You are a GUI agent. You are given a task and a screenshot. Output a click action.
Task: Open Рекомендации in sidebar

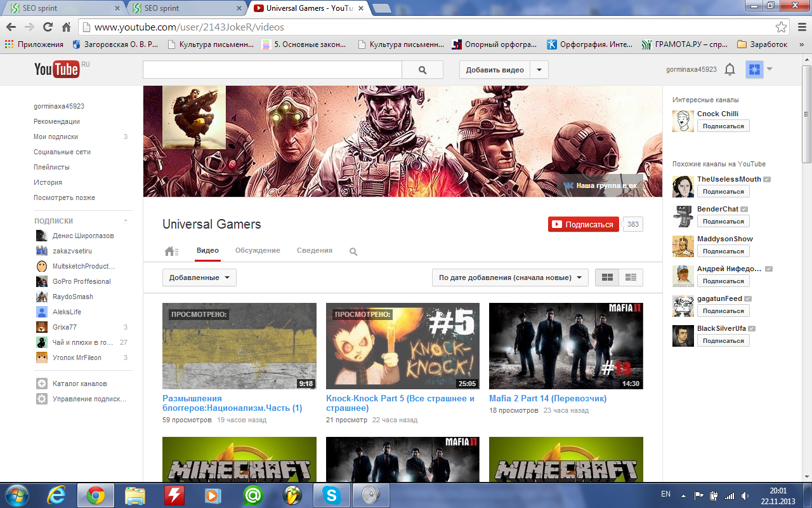pos(57,121)
